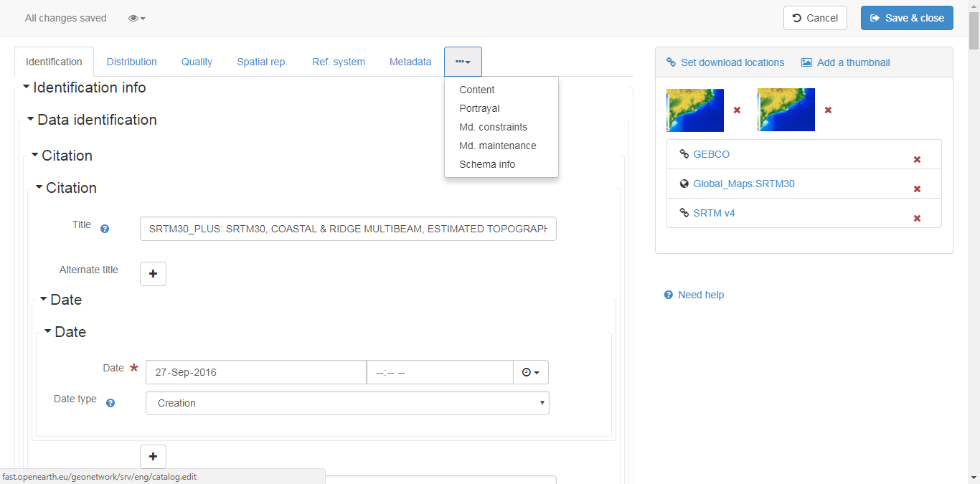Add an Alternate title with plus button

(153, 274)
